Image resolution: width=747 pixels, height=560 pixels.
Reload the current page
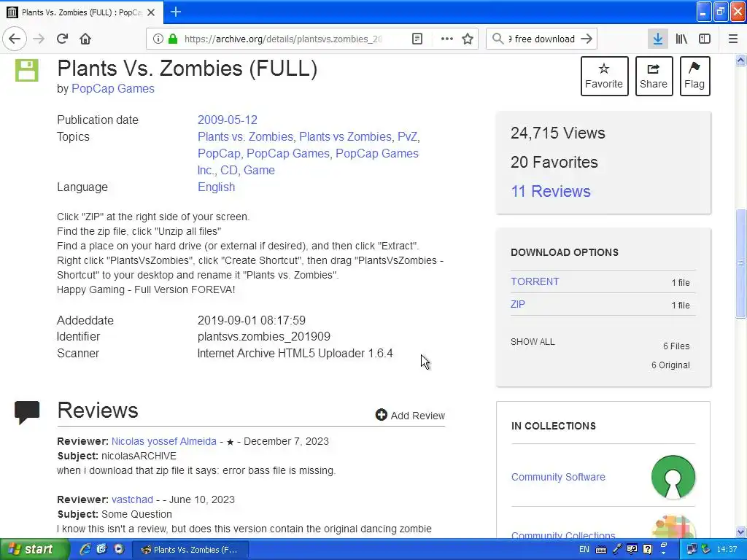click(x=62, y=39)
